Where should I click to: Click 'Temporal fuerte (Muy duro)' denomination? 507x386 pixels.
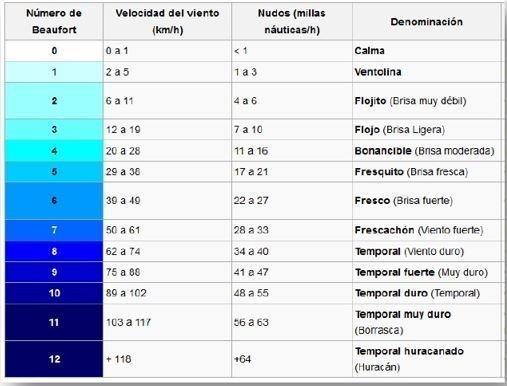tap(421, 272)
